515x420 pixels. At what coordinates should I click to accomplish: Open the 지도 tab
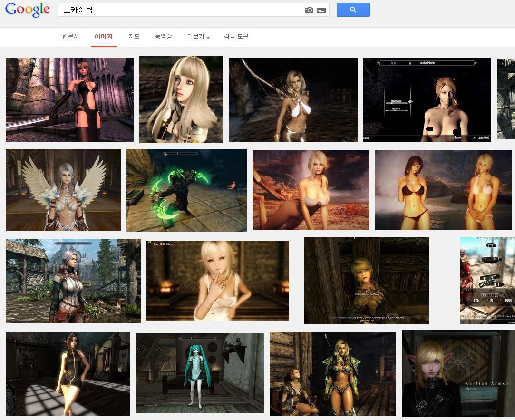coord(134,36)
